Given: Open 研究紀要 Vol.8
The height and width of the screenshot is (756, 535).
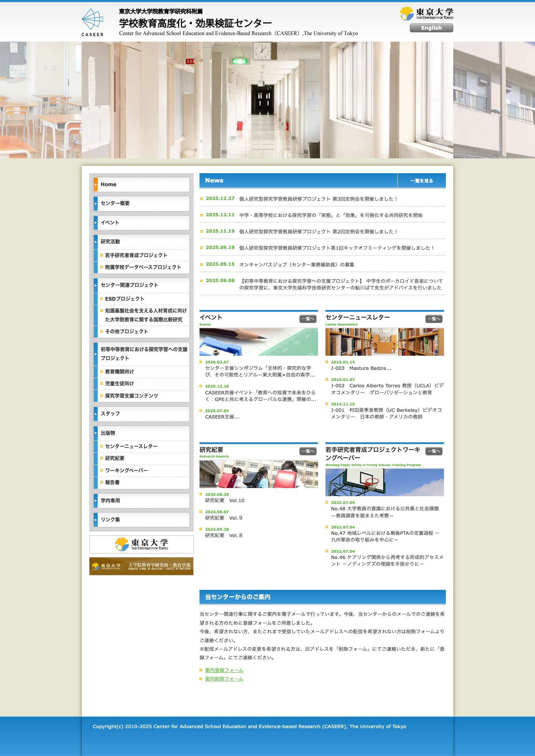Looking at the screenshot, I should pyautogui.click(x=224, y=536).
